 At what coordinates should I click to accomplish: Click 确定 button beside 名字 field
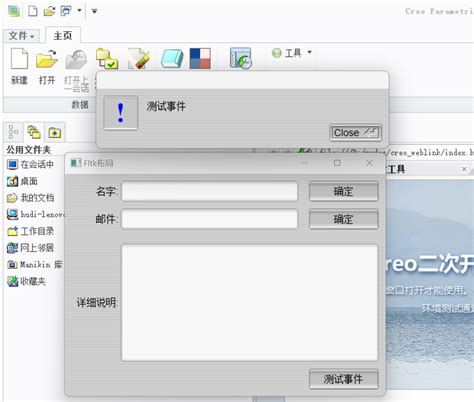[344, 191]
